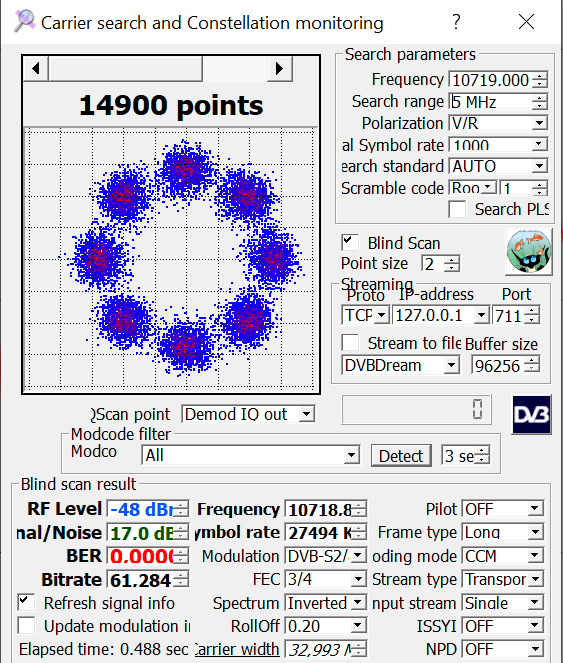Uncheck Refresh signal info

26,602
